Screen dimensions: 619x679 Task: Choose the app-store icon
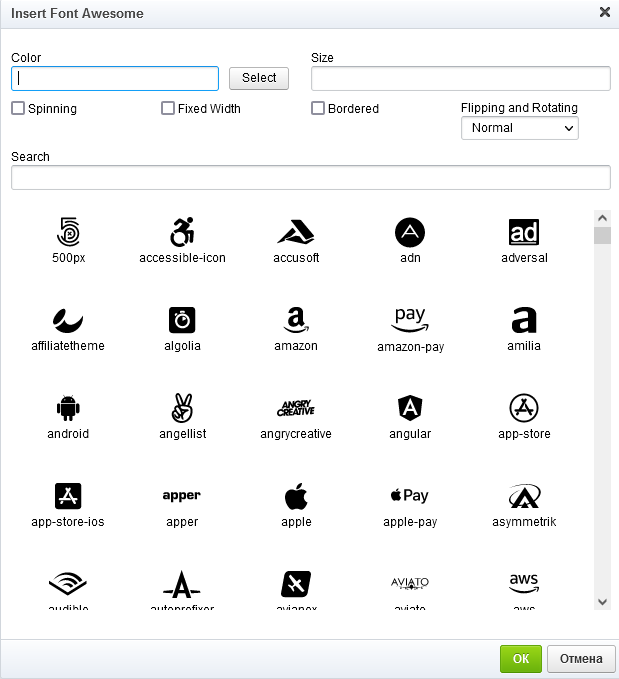tap(524, 409)
